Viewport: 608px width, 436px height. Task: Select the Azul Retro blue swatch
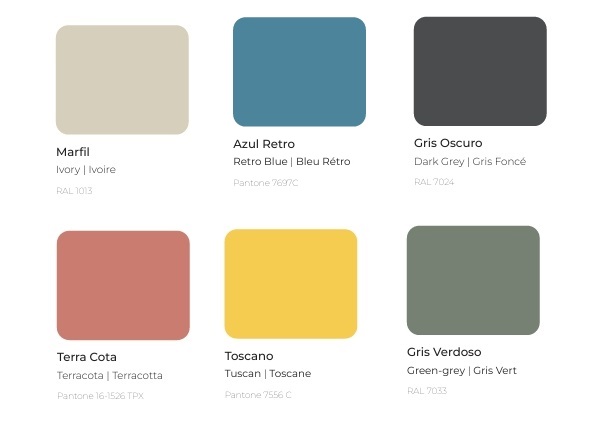(x=299, y=72)
